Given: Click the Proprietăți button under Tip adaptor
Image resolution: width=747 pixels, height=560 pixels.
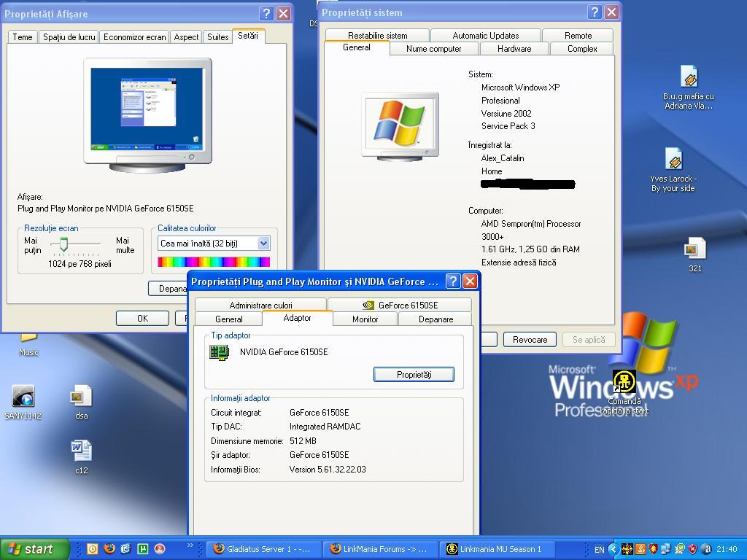Looking at the screenshot, I should 414,375.
